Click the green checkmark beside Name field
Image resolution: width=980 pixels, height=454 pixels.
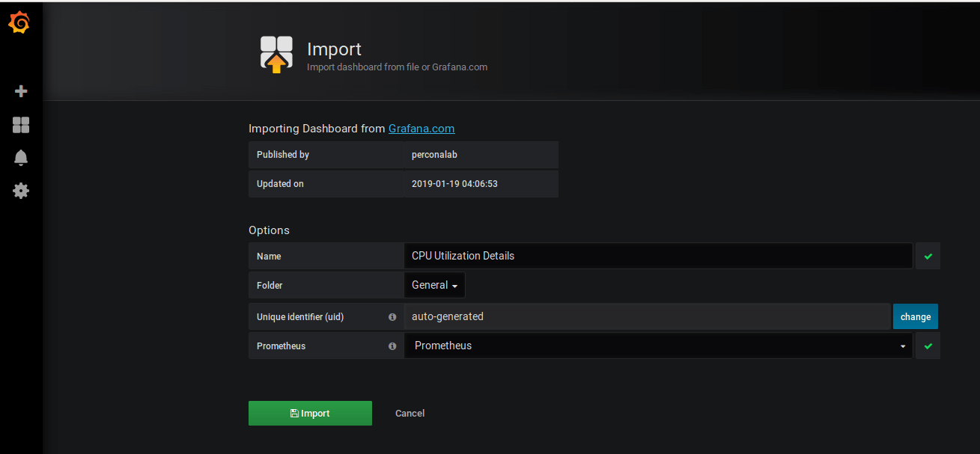coord(928,256)
